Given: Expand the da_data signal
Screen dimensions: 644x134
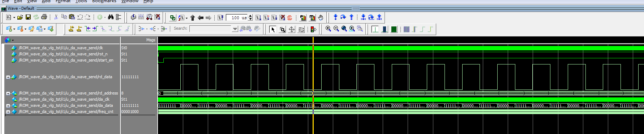Looking at the screenshot, I should (8, 106).
